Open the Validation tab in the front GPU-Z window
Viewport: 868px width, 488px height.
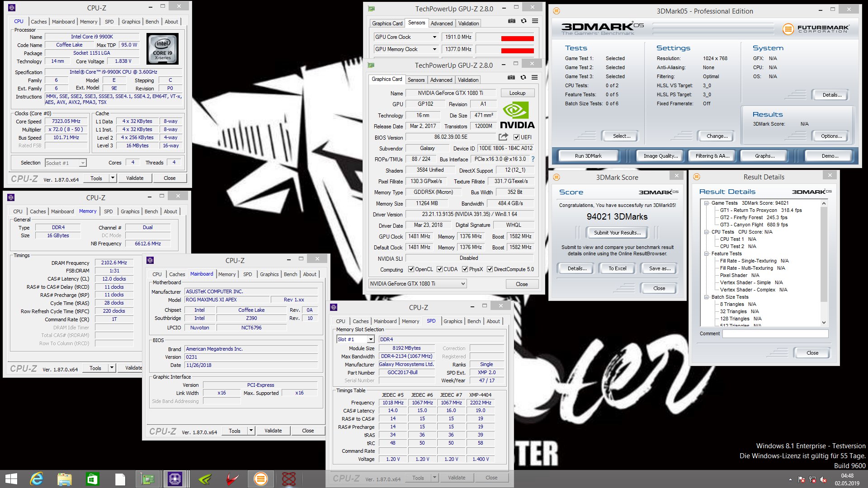[468, 80]
